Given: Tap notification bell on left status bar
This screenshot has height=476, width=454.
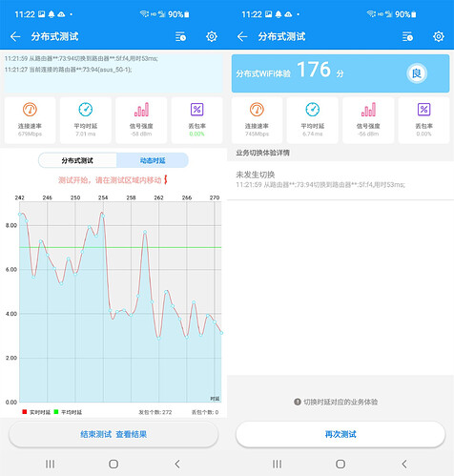Looking at the screenshot, I should 52,14.
